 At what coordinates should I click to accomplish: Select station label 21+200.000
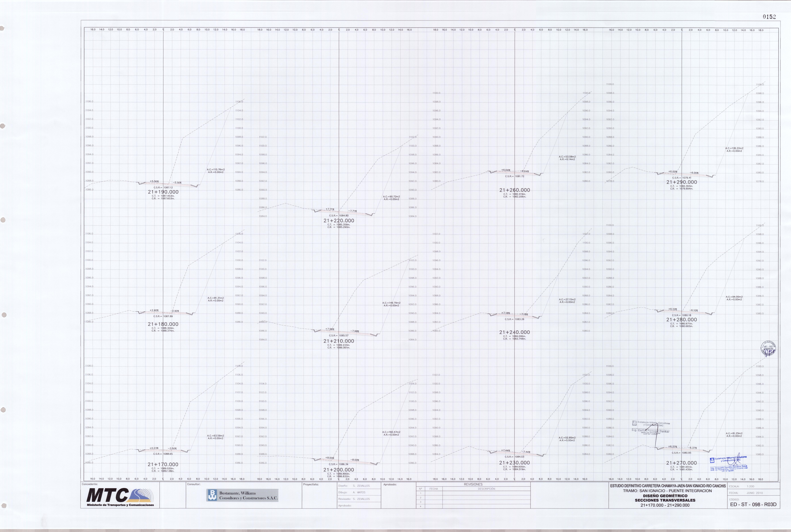click(339, 470)
